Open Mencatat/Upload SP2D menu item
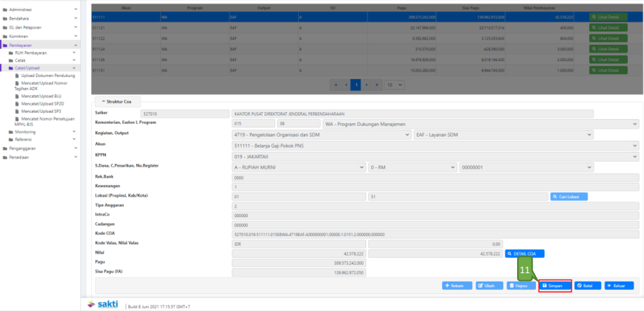 pos(42,104)
